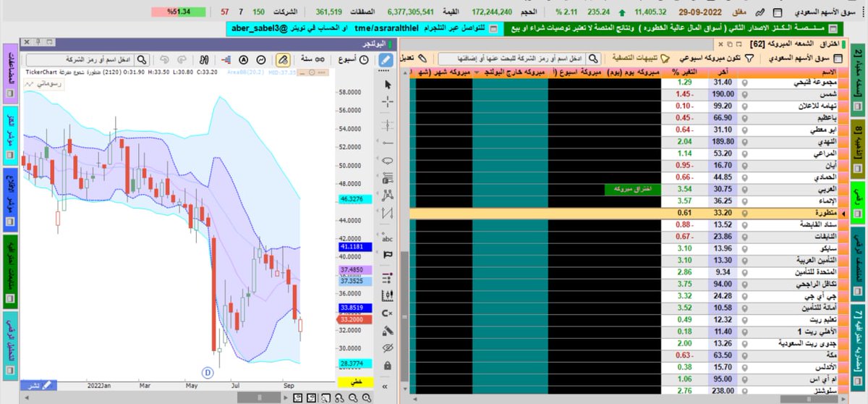868x404 pixels.
Task: Click the اختراق ميروكه cell for العربي
Action: [x=633, y=189]
